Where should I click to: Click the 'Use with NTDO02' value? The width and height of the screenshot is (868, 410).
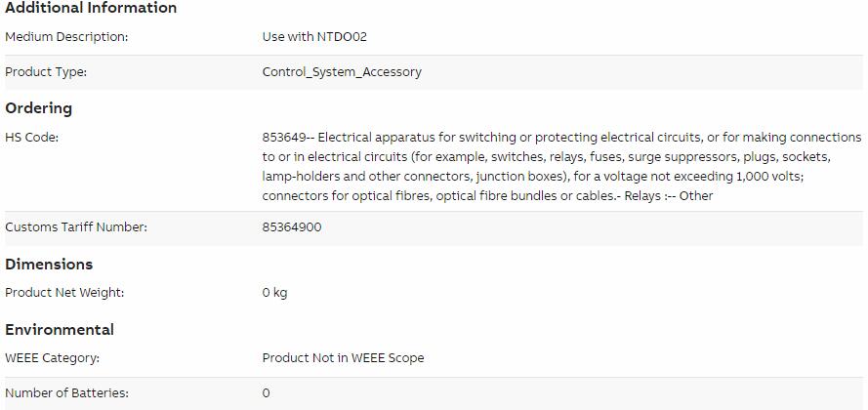pos(314,37)
